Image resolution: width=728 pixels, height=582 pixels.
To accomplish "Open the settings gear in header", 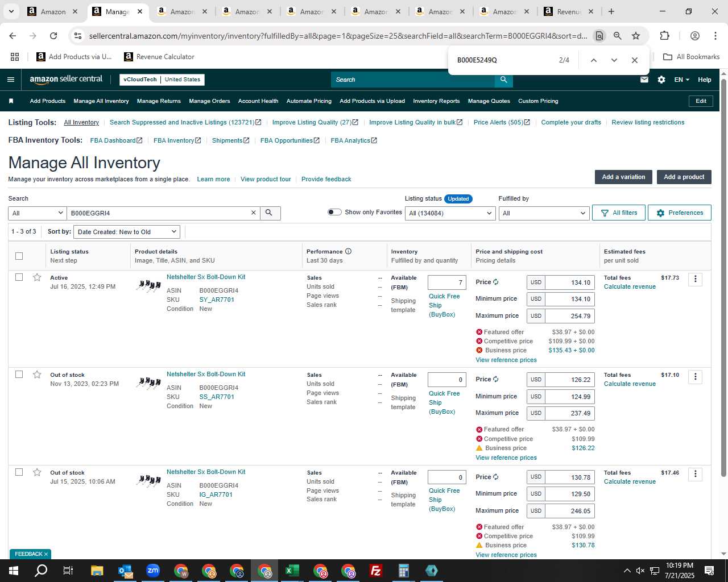I will point(661,80).
